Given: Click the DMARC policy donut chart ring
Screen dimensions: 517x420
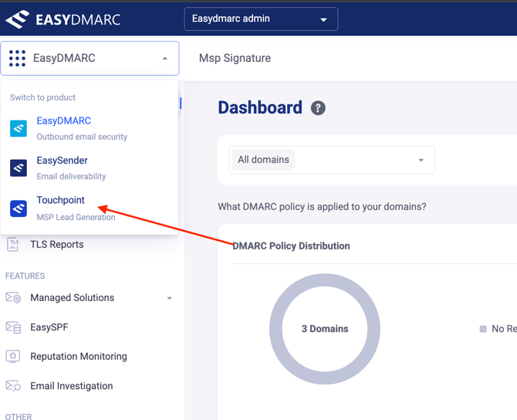Looking at the screenshot, I should (x=325, y=280).
